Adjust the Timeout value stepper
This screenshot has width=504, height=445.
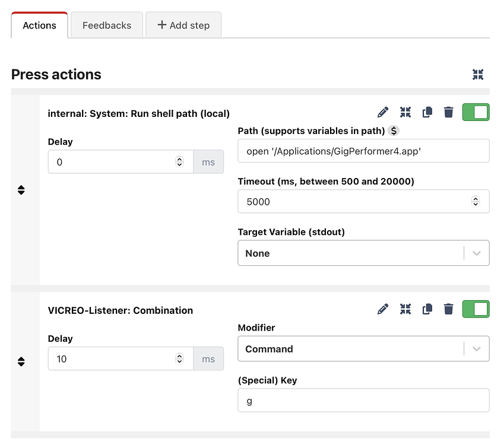[x=475, y=202]
